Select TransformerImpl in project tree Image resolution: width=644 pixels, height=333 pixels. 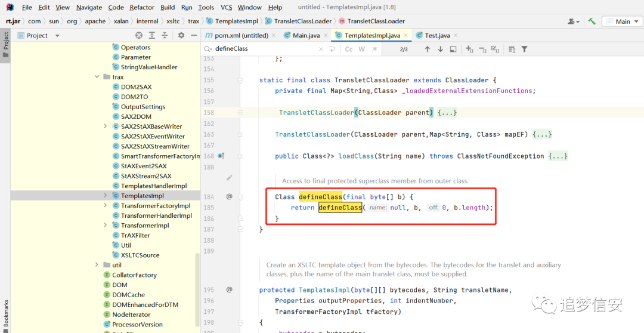(145, 226)
